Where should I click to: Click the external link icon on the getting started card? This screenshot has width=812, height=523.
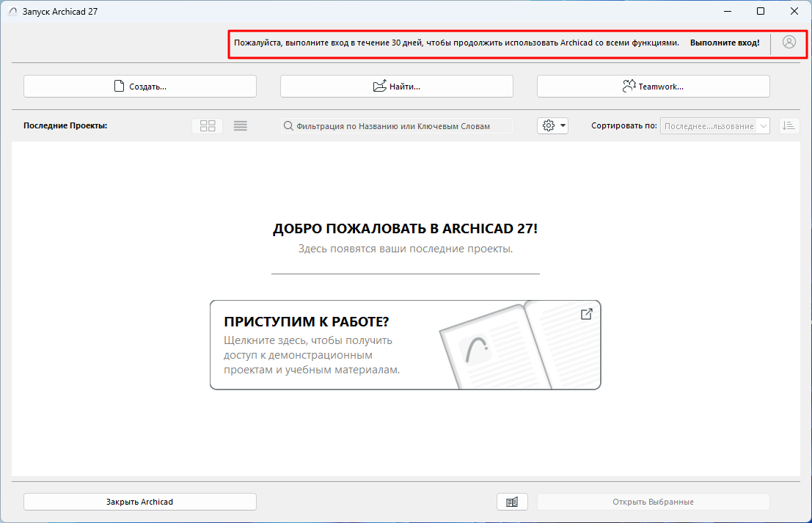point(586,315)
